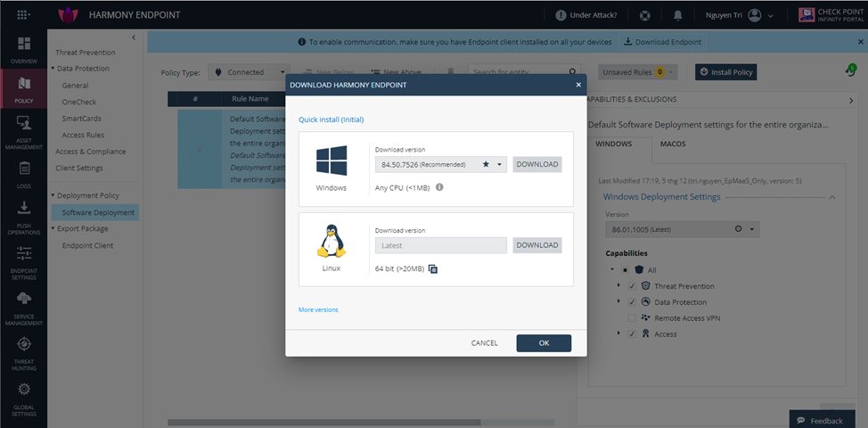Click DOWNLOAD button for Linux
The height and width of the screenshot is (428, 868).
tap(537, 245)
